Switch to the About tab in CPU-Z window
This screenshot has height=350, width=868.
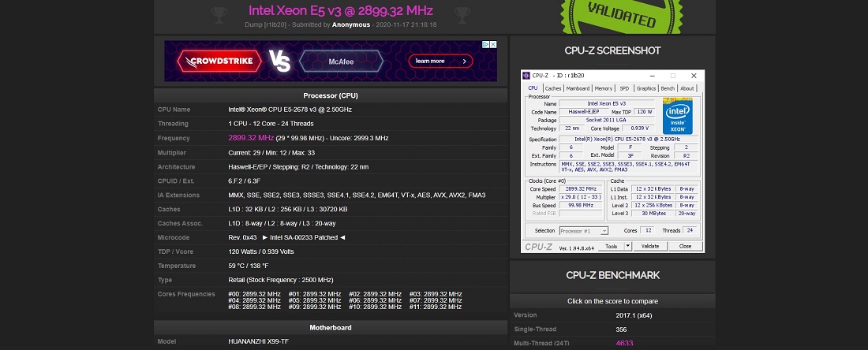coord(687,88)
